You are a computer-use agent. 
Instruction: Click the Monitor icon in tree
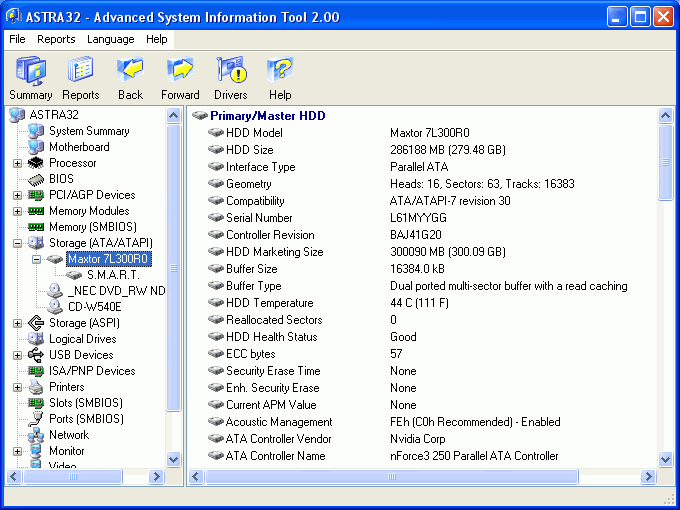point(36,451)
